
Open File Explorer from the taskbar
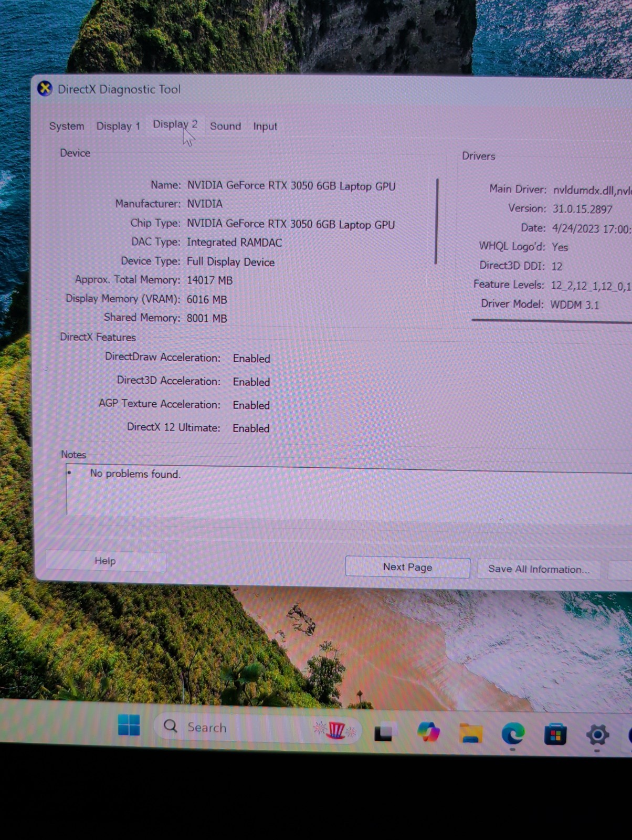coord(471,733)
